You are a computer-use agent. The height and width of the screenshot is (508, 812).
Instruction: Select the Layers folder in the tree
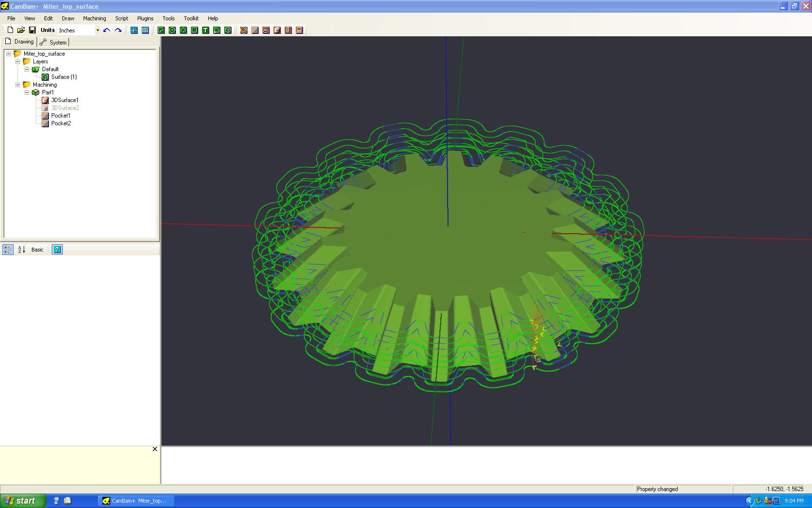pos(40,61)
